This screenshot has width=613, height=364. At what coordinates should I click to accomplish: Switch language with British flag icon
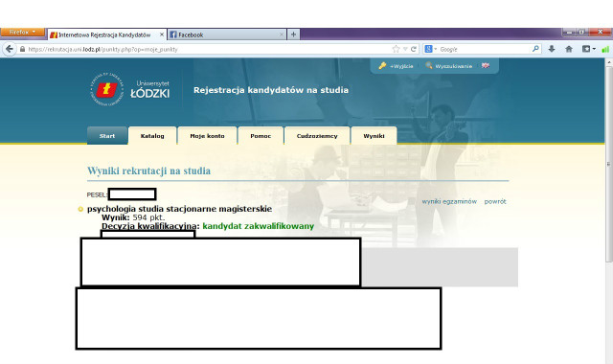click(486, 65)
